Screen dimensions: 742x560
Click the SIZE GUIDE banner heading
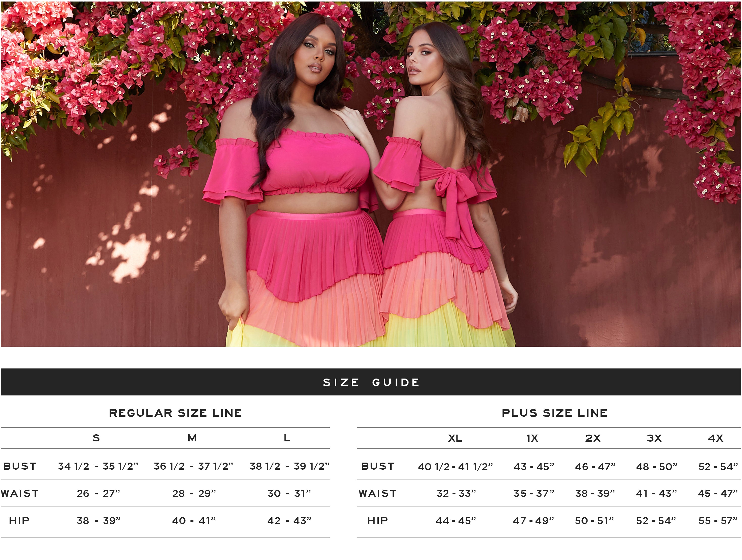click(x=371, y=382)
